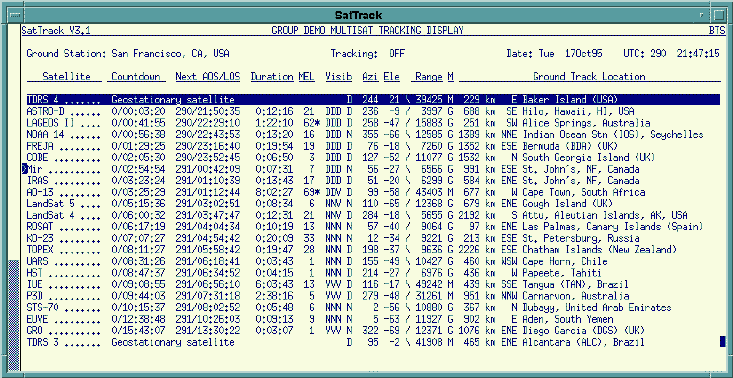This screenshot has width=733, height=378.
Task: Select the Mir satellite name
Action: click(36, 169)
